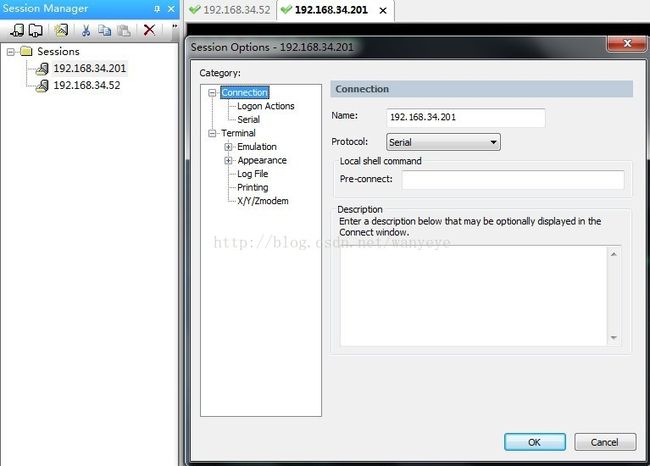Open the Printing category
650x466 pixels.
[x=252, y=188]
